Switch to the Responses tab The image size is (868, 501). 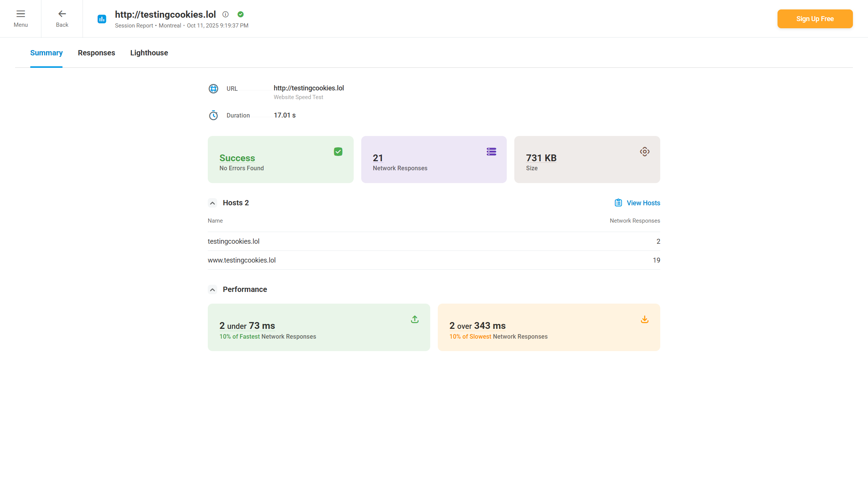pos(97,53)
